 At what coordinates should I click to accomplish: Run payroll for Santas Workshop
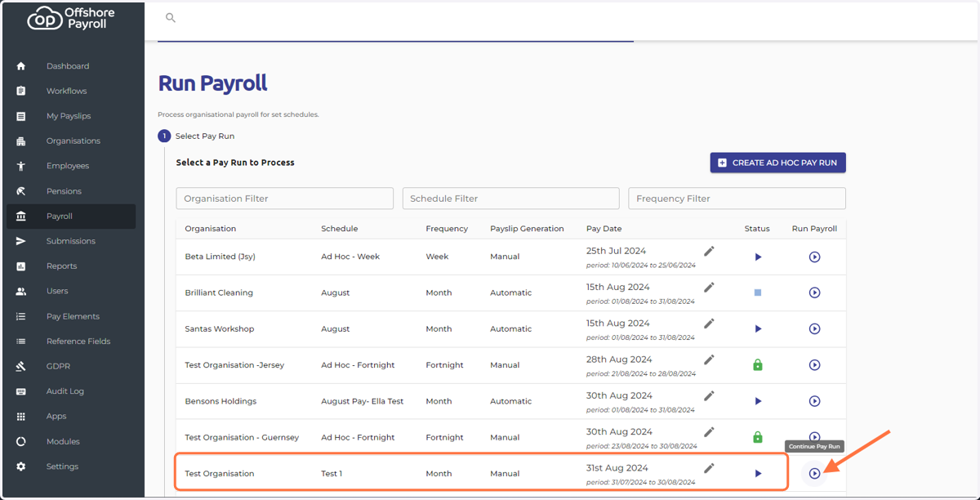coord(814,328)
